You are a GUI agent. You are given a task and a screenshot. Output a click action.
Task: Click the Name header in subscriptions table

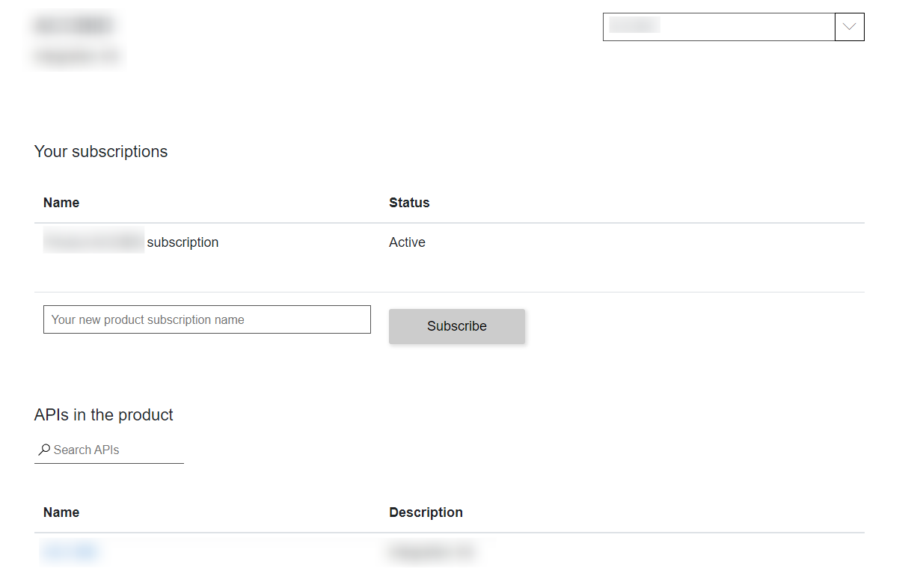pos(61,203)
